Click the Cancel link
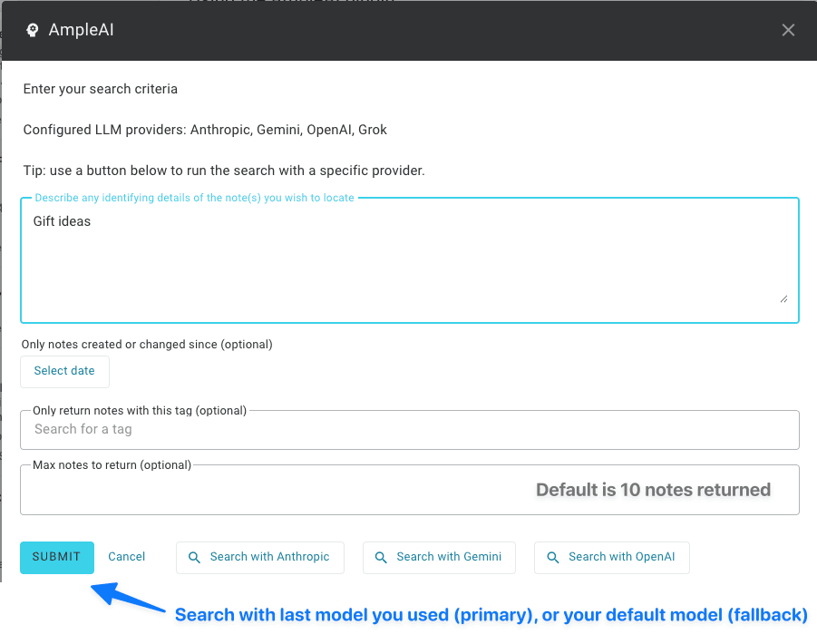The width and height of the screenshot is (817, 644). click(127, 557)
